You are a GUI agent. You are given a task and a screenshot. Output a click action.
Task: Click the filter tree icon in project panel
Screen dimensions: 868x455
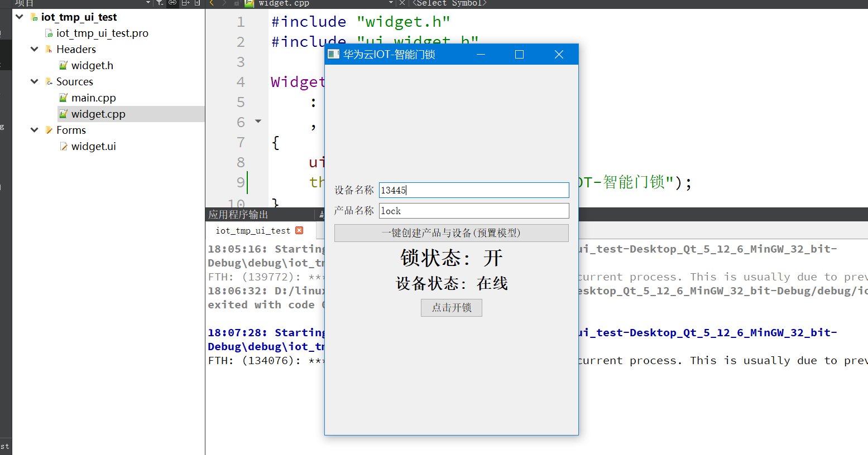point(160,3)
